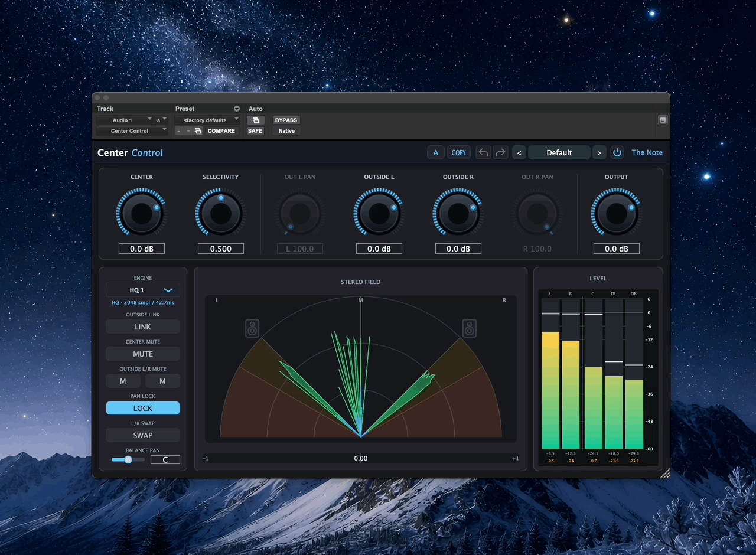Open the factory default preset dropdown
The height and width of the screenshot is (555, 756).
pos(207,120)
